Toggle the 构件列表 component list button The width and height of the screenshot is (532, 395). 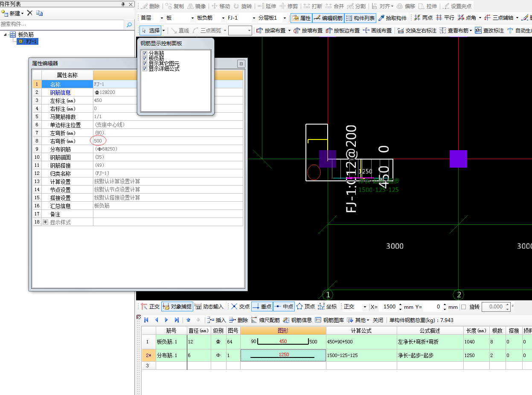coord(360,18)
